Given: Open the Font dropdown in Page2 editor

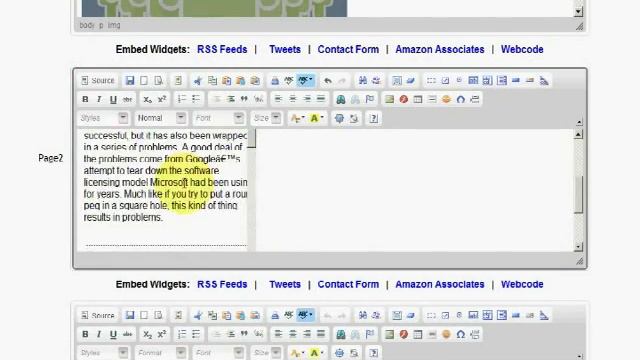Looking at the screenshot, I should click(x=218, y=118).
